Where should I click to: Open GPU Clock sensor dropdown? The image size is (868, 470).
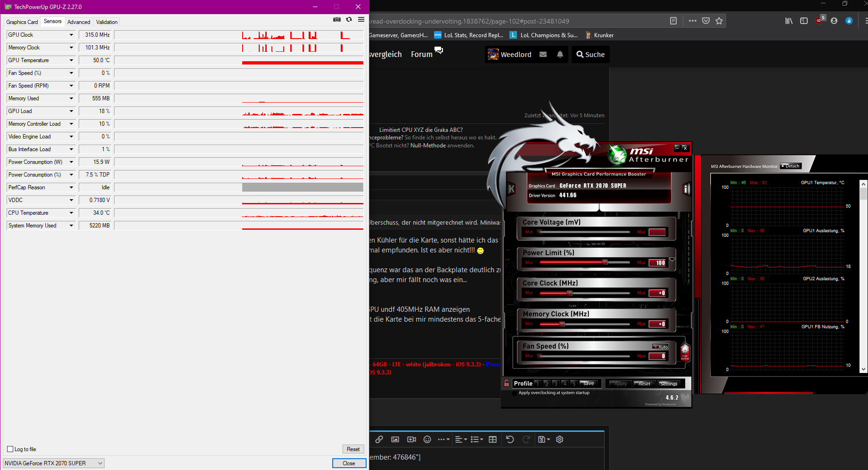pos(72,35)
